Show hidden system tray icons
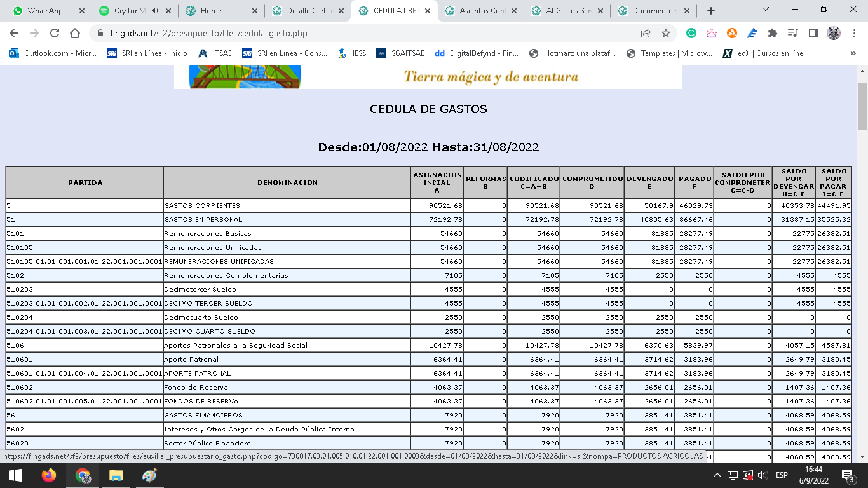868x488 pixels. click(x=717, y=475)
